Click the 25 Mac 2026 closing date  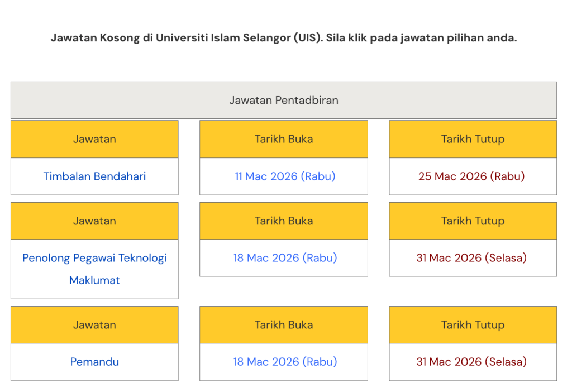tap(471, 176)
